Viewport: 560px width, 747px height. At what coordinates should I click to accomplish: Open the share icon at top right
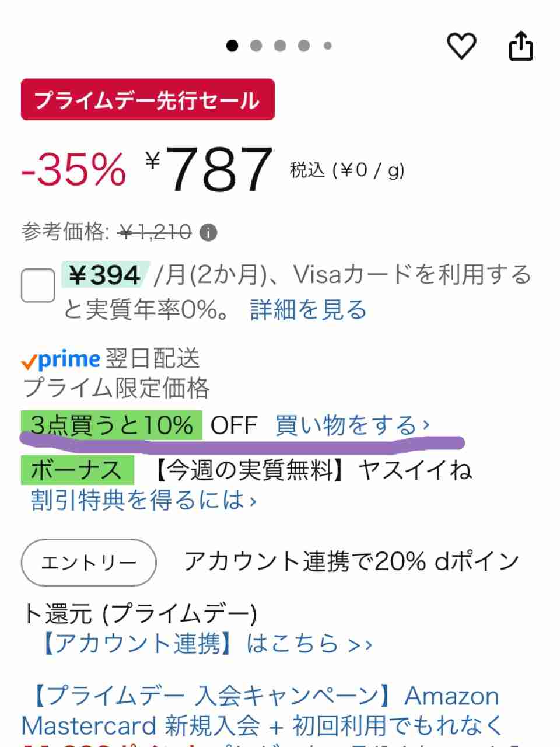coord(520,46)
